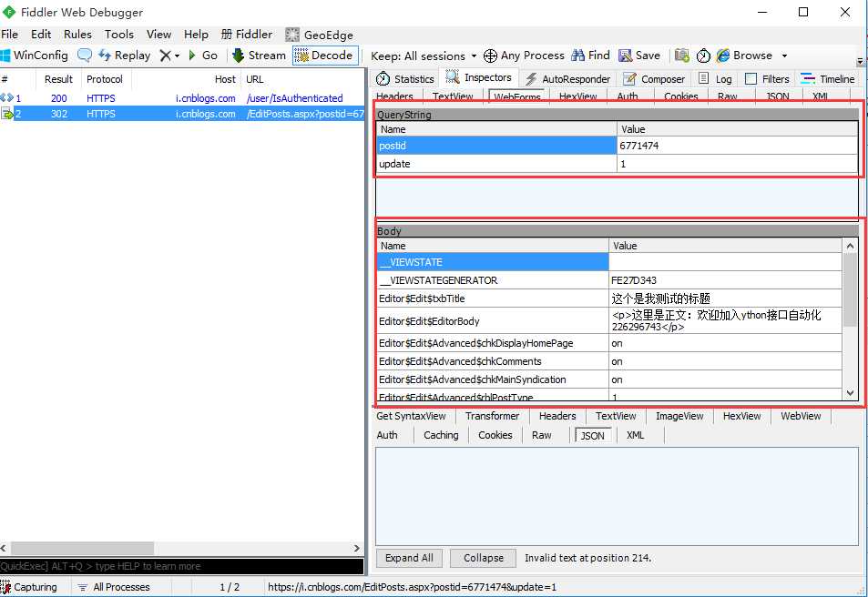The image size is (868, 597).
Task: Select the update query string row
Action: coord(618,164)
